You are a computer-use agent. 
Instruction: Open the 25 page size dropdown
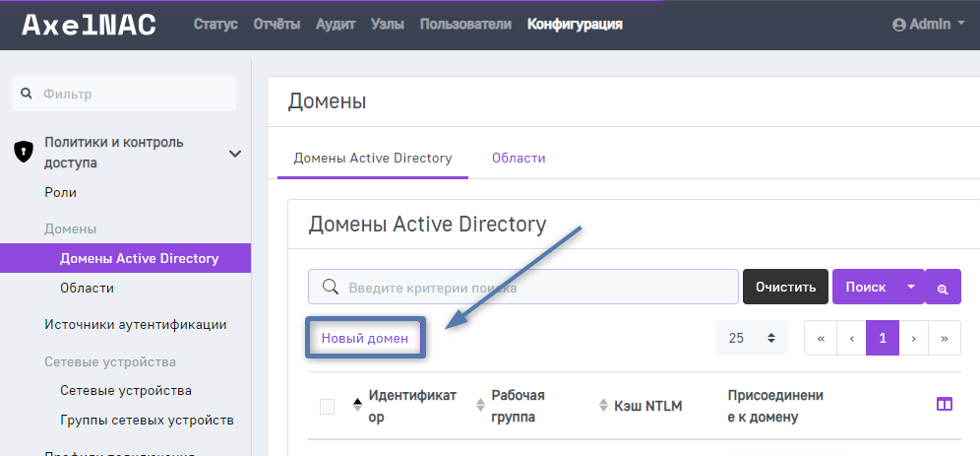(752, 338)
